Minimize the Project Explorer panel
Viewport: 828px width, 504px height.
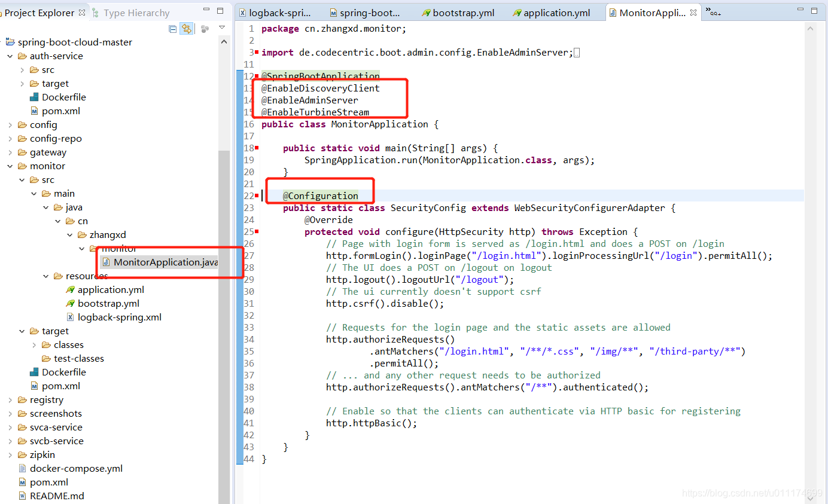[x=206, y=10]
